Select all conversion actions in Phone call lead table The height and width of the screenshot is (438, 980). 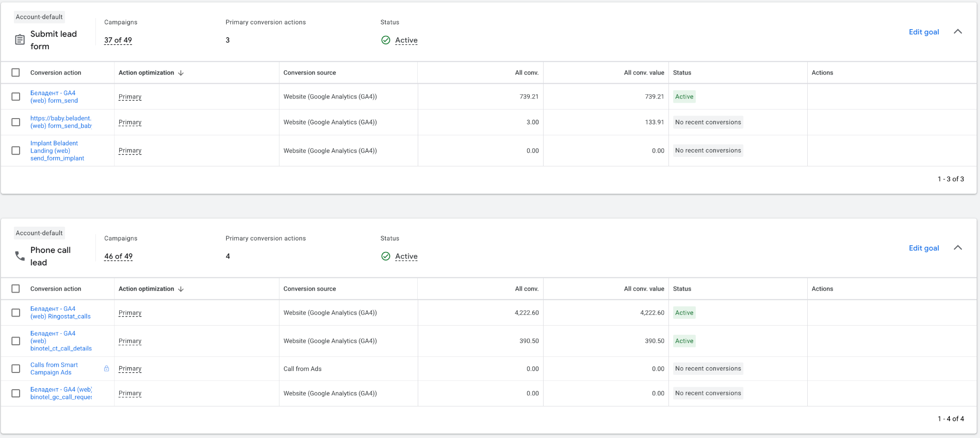point(16,289)
